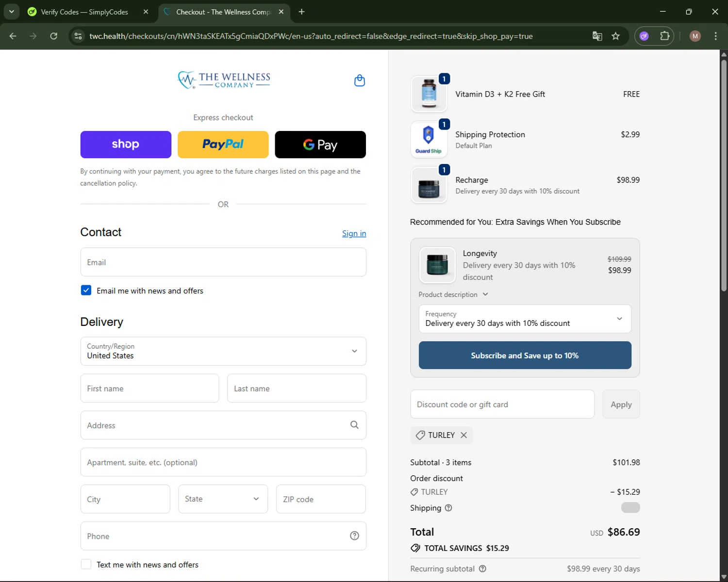Reload the current page
Image resolution: width=728 pixels, height=582 pixels.
(53, 36)
